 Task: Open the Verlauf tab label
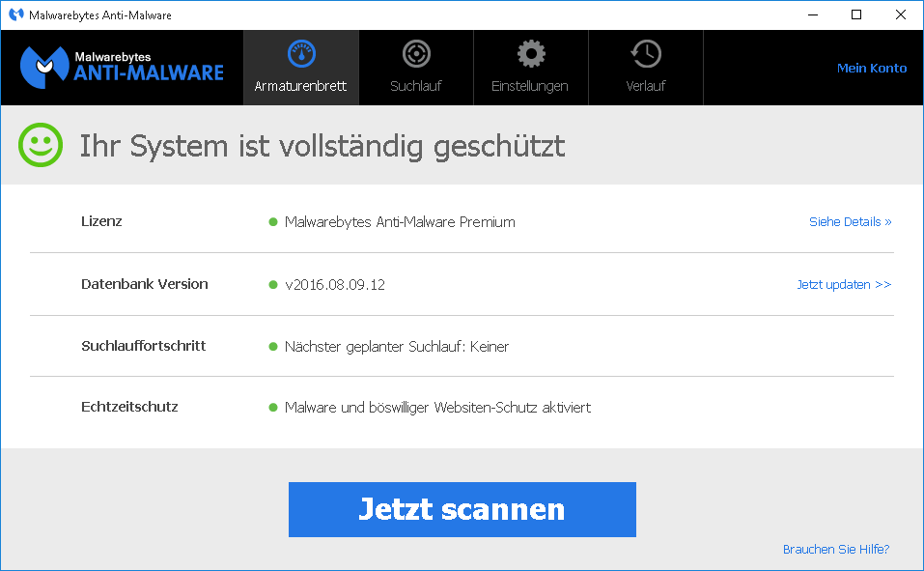click(x=646, y=86)
